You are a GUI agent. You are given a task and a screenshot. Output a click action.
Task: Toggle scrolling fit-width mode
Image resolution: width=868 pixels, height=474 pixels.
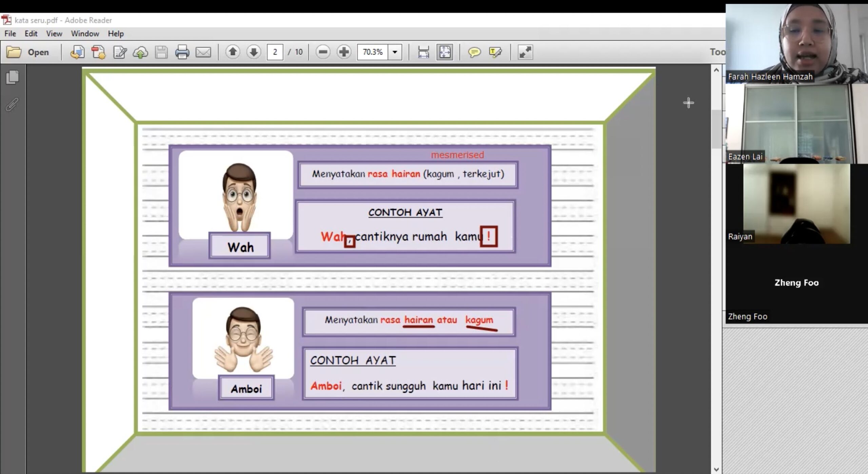click(x=423, y=52)
